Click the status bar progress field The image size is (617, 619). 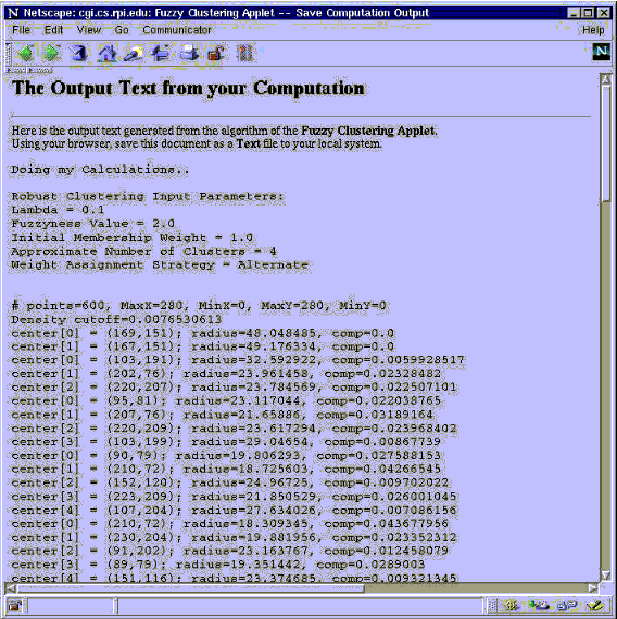click(70, 605)
